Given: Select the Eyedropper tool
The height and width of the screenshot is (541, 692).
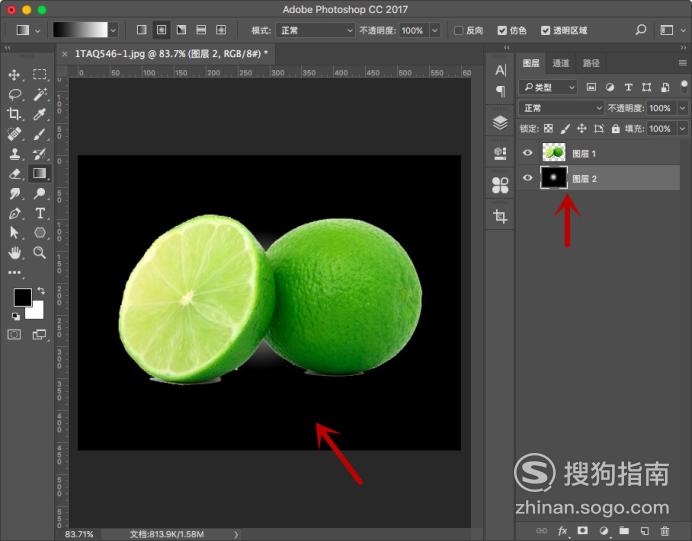Looking at the screenshot, I should click(x=40, y=114).
